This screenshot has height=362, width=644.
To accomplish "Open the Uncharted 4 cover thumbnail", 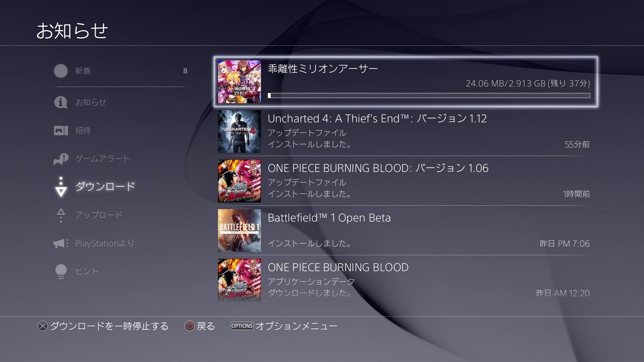I will (x=239, y=131).
